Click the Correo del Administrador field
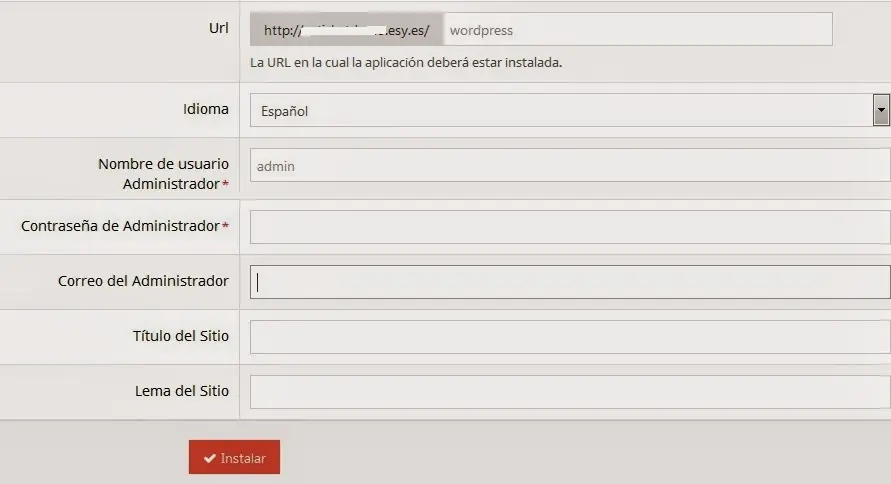Viewport: 891px width, 484px height. click(x=570, y=282)
